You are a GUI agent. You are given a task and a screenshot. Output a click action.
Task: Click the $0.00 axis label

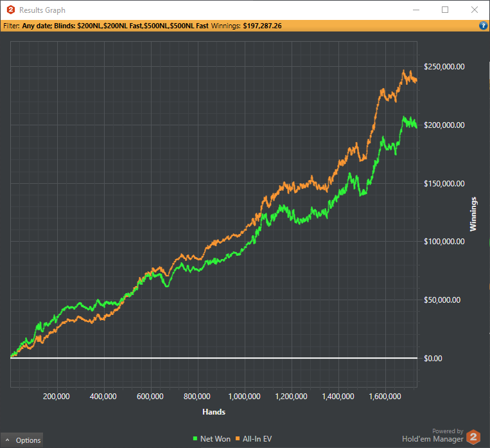coord(433,359)
